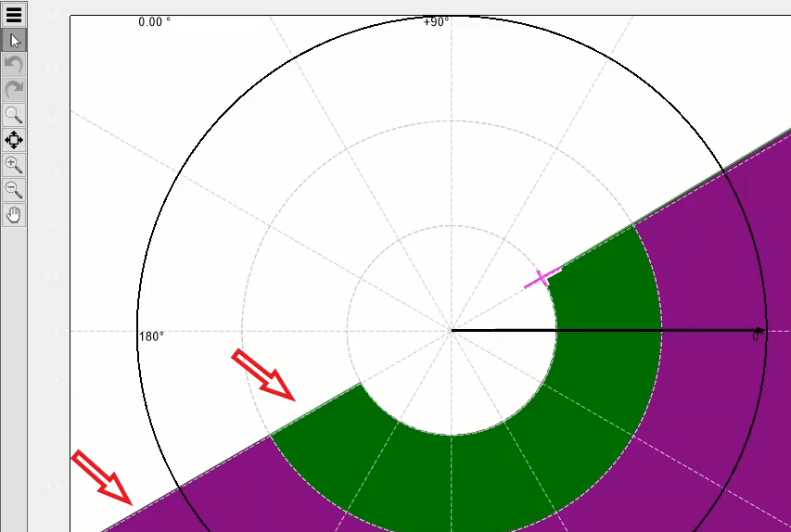Click the +90° axis label
Viewport: 791px width, 532px height.
click(436, 21)
